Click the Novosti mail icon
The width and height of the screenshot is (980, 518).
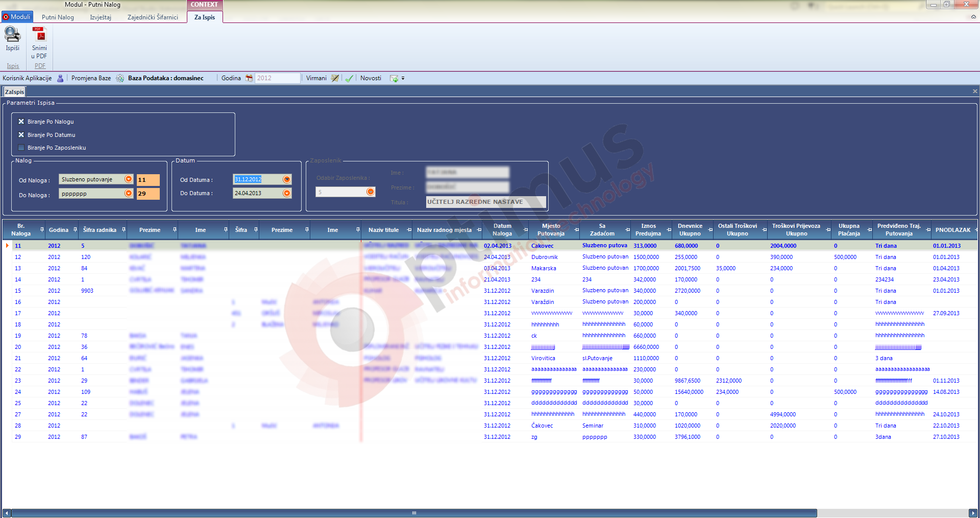(x=394, y=78)
